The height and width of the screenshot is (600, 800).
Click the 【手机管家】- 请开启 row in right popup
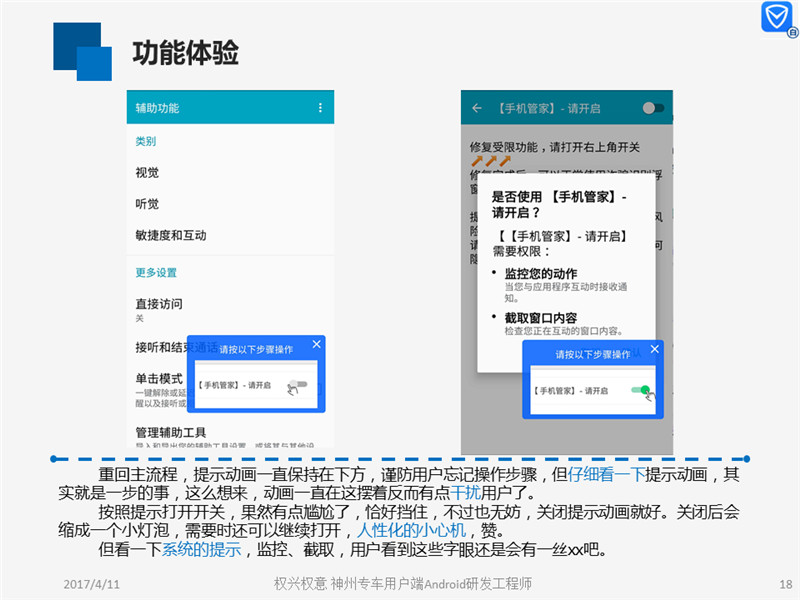(x=592, y=390)
